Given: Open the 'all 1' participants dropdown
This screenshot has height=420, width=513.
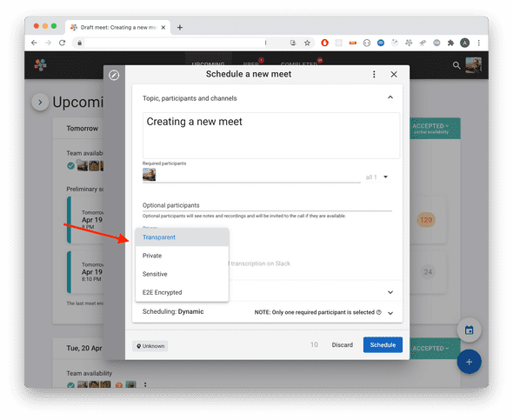Looking at the screenshot, I should pyautogui.click(x=376, y=177).
